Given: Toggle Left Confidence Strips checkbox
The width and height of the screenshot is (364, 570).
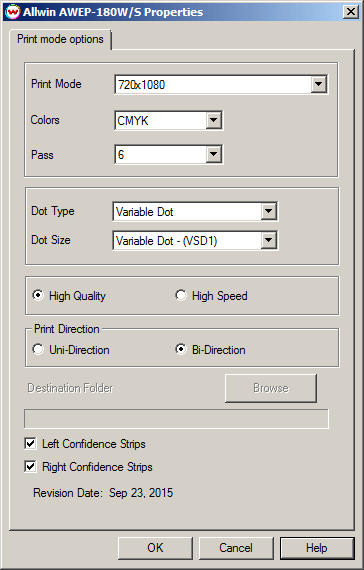Looking at the screenshot, I should (x=30, y=443).
